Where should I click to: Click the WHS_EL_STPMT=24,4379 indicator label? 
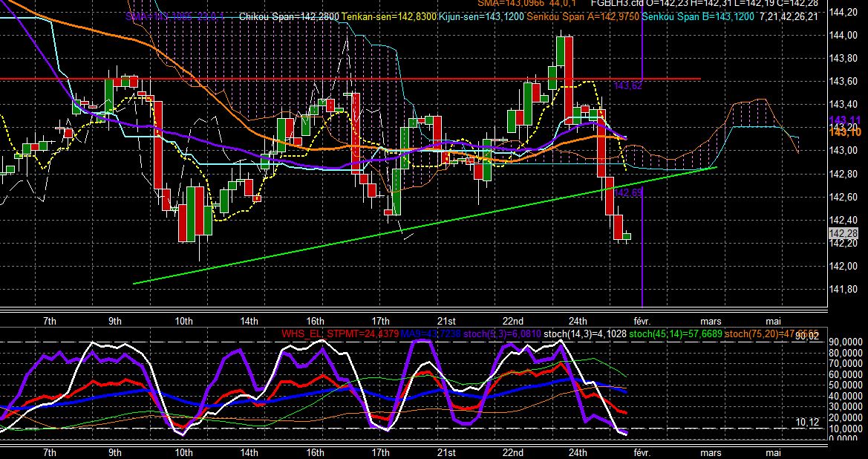click(x=340, y=333)
